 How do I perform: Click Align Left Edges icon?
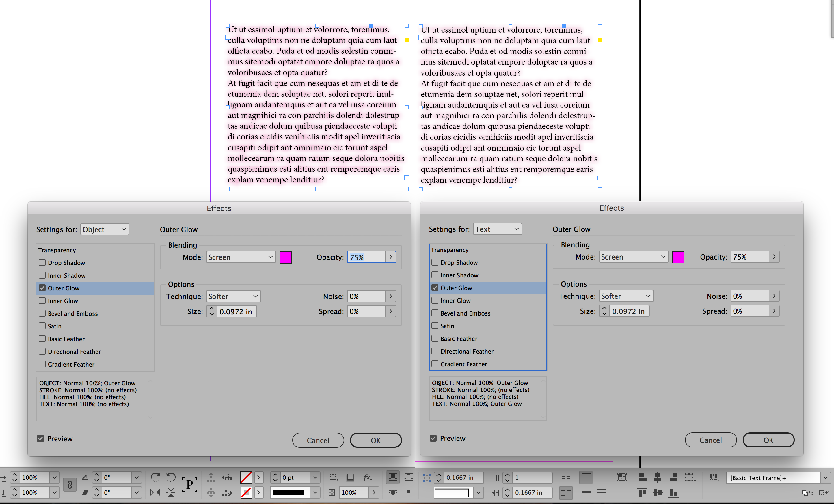[x=642, y=477]
